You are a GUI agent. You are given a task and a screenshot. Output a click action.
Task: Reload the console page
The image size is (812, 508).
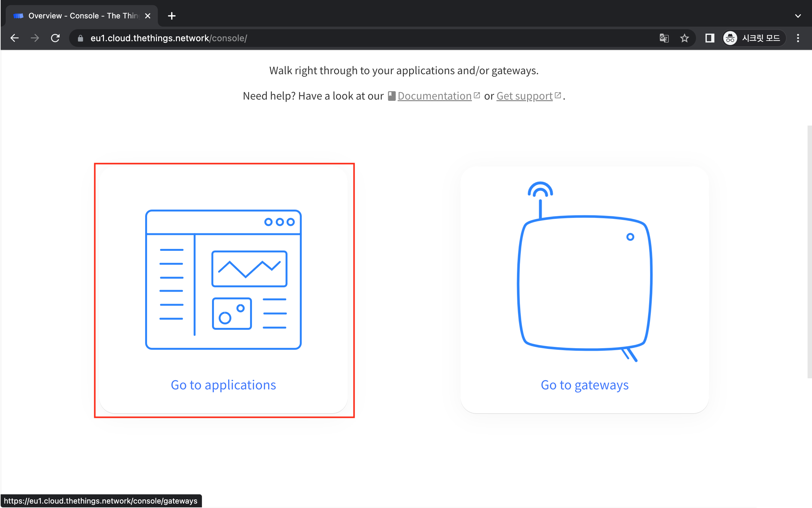[55, 38]
